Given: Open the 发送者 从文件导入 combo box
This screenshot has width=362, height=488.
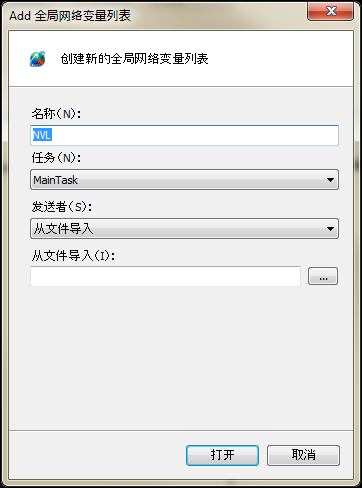Looking at the screenshot, I should [x=184, y=228].
